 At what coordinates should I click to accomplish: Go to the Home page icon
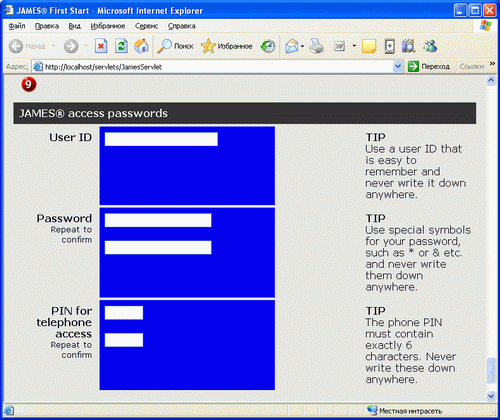coord(141,46)
